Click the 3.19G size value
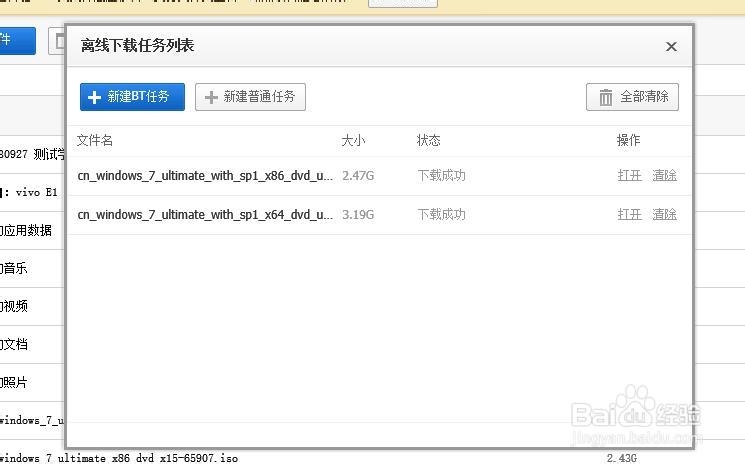Image resolution: width=745 pixels, height=464 pixels. 358,215
